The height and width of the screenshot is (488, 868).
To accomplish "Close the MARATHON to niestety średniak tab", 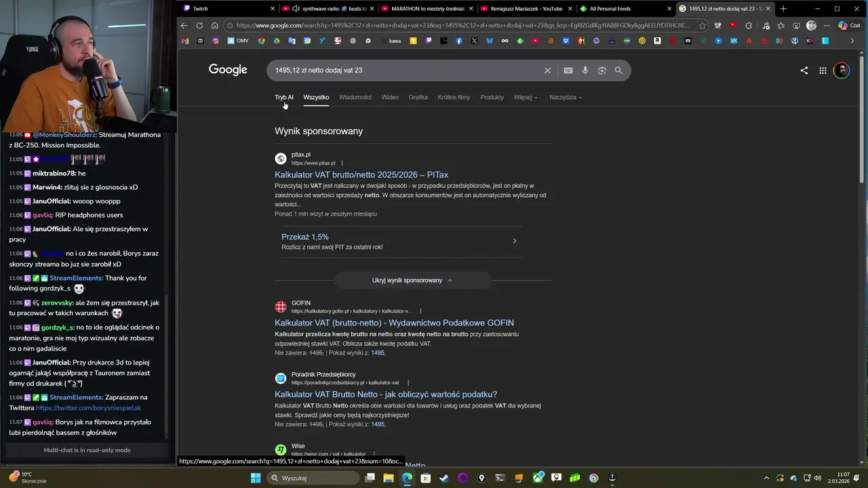I will tap(471, 9).
